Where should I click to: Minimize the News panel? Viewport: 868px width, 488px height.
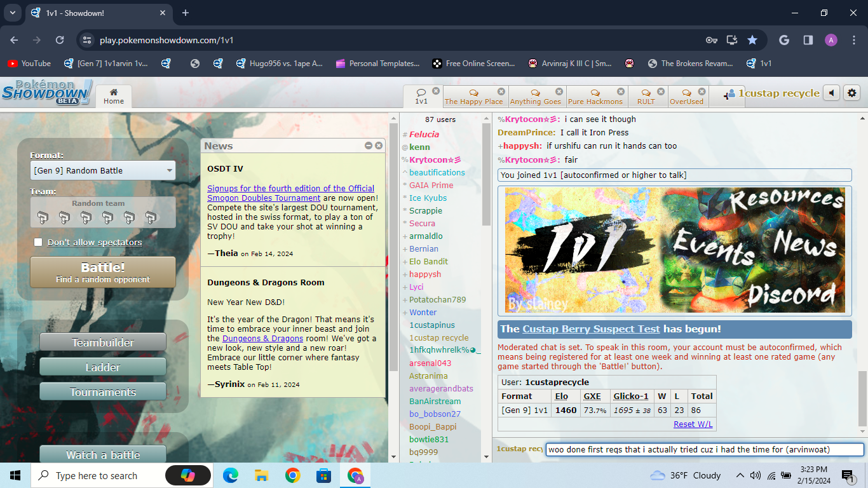(369, 146)
